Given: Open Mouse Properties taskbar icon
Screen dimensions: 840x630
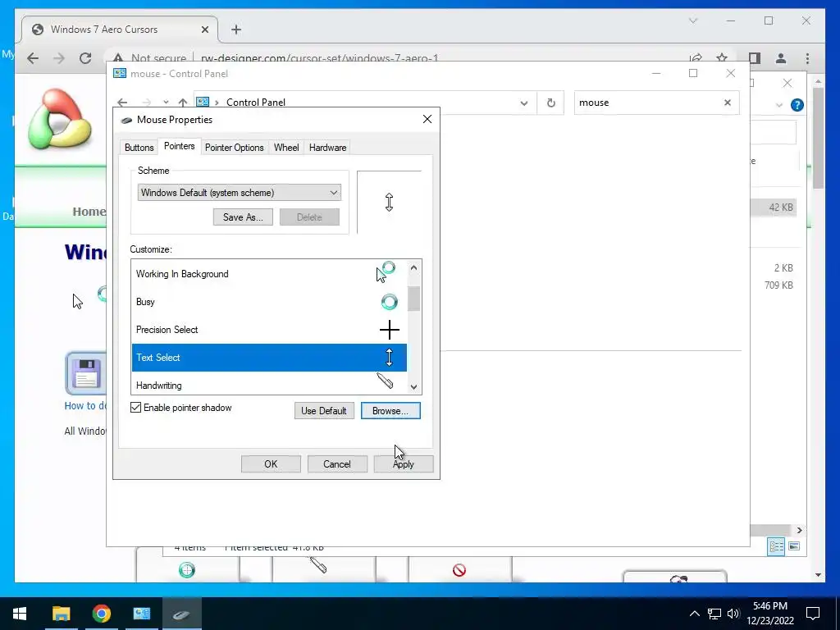Looking at the screenshot, I should [181, 614].
